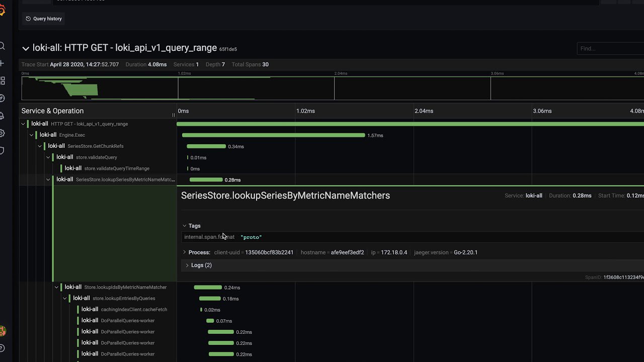
Task: Open the Create plus menu in the sidebar
Action: 2,63
